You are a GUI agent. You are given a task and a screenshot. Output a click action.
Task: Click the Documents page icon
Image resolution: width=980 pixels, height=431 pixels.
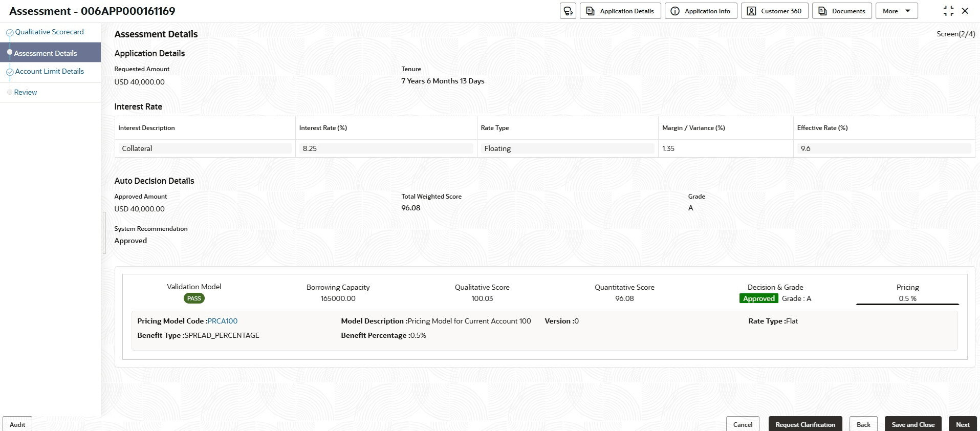822,11
